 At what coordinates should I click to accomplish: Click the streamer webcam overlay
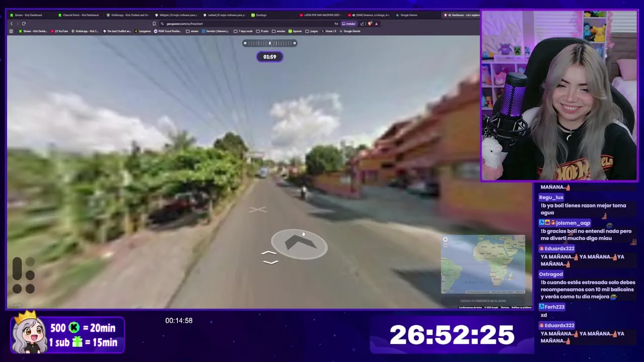coord(559,96)
